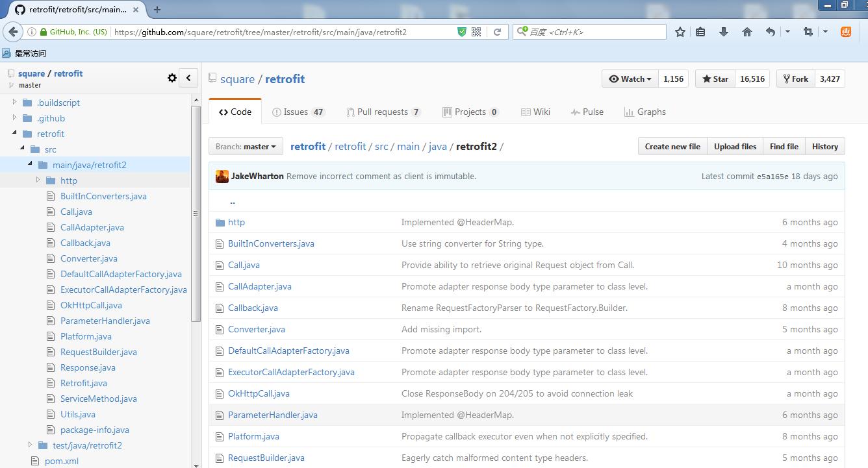Viewport: 868px width, 468px height.
Task: Open the 'Remove incorrect comment' commit message
Action: [381, 177]
